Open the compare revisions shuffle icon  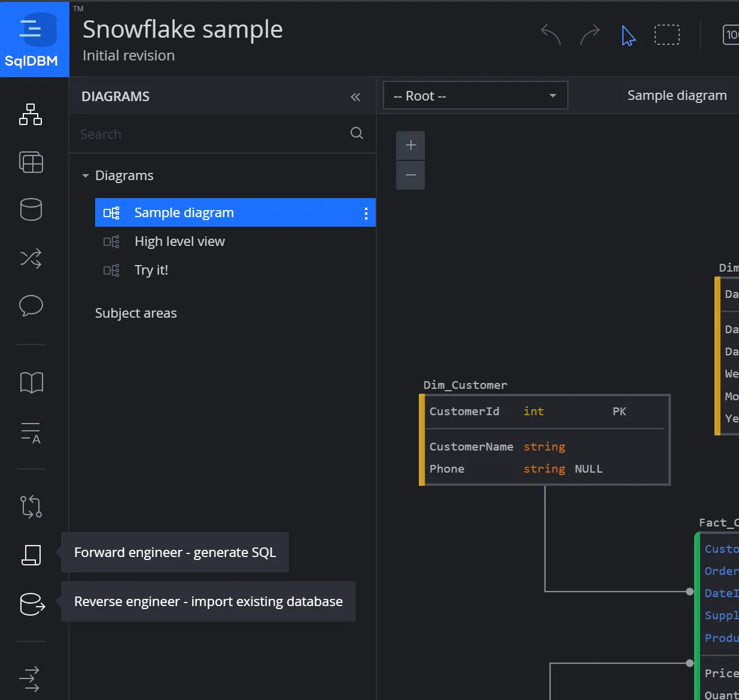pyautogui.click(x=31, y=258)
